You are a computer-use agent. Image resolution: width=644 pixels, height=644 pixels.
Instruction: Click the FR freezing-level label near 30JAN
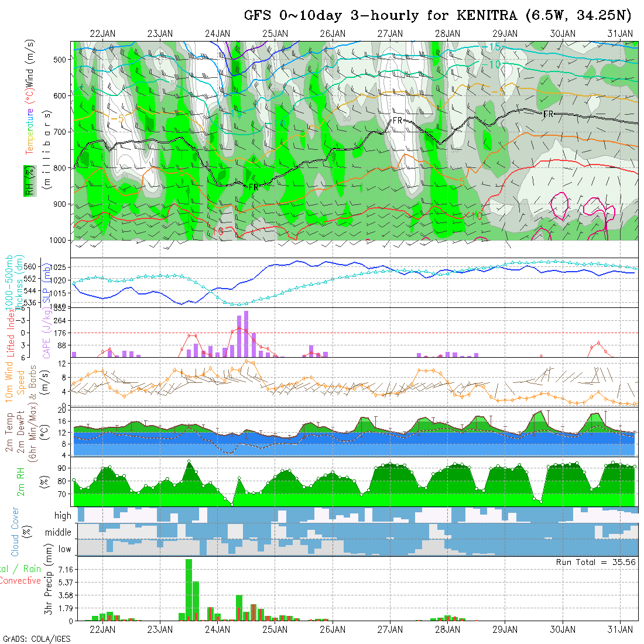pyautogui.click(x=548, y=114)
